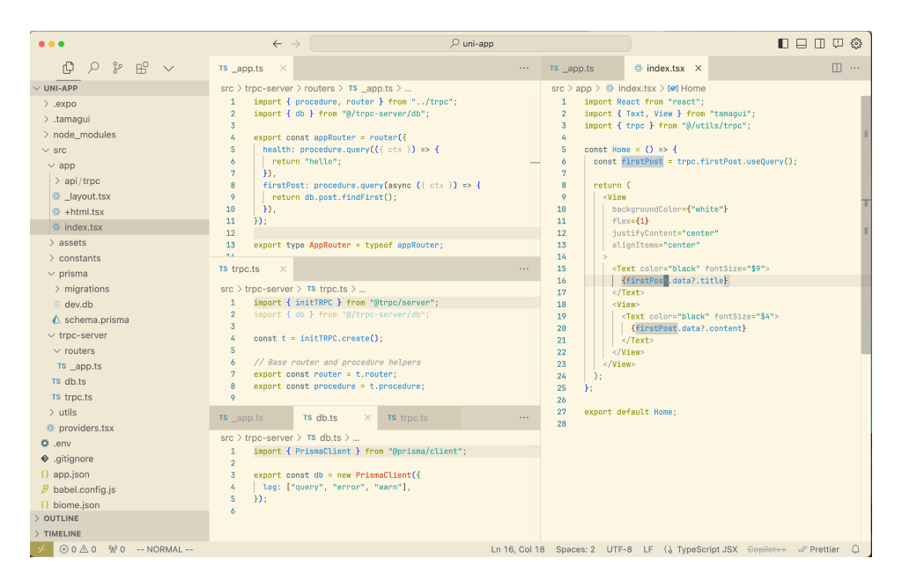Image resolution: width=902 pixels, height=588 pixels.
Task: Expand the .expo folder
Action: point(120,104)
